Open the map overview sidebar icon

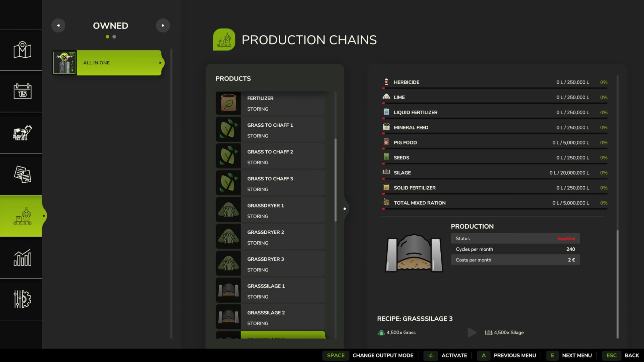pos(22,50)
